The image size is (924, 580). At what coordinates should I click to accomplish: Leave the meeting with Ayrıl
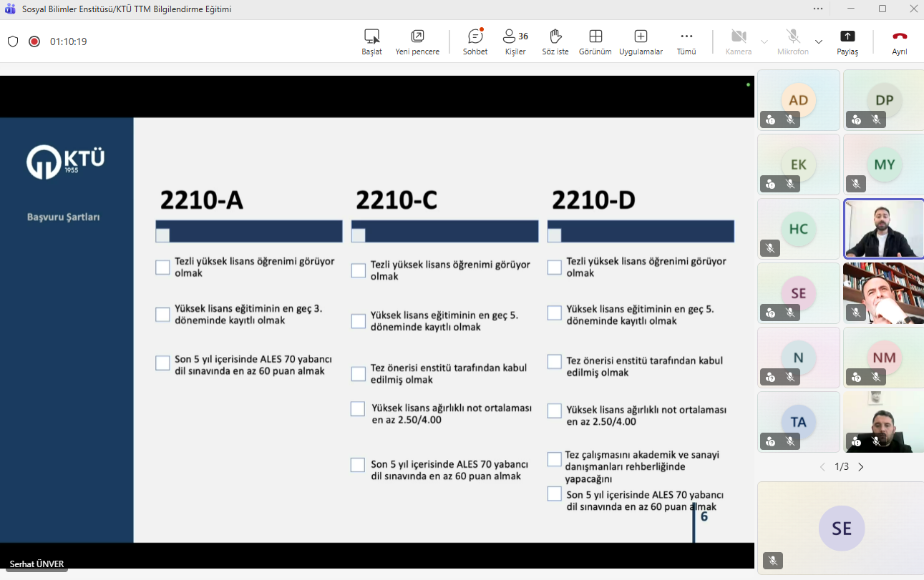pyautogui.click(x=900, y=41)
